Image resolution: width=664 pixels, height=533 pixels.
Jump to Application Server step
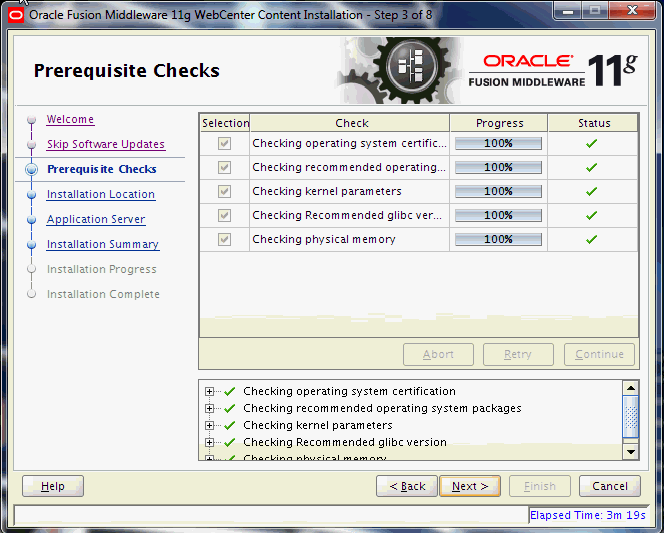(96, 219)
